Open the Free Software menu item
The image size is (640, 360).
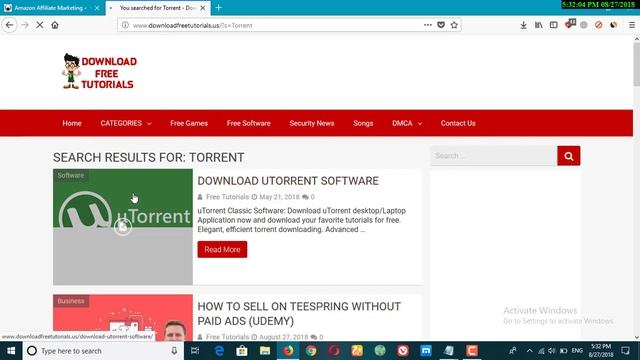tap(249, 123)
